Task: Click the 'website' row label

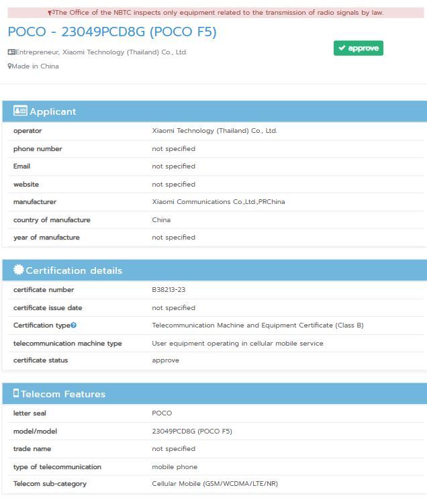Action: pos(26,184)
